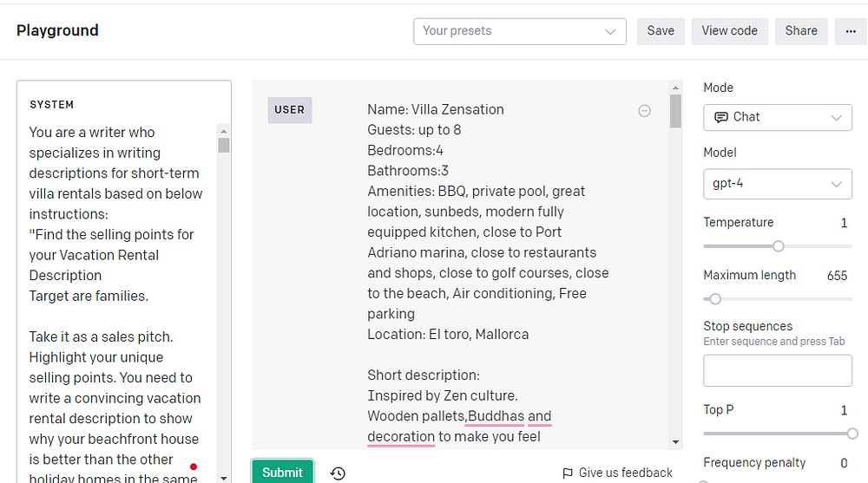Open the Give us feedback link

tap(625, 473)
